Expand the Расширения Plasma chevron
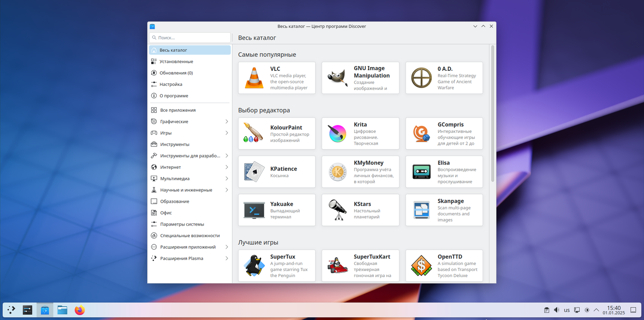644x320 pixels. (227, 259)
